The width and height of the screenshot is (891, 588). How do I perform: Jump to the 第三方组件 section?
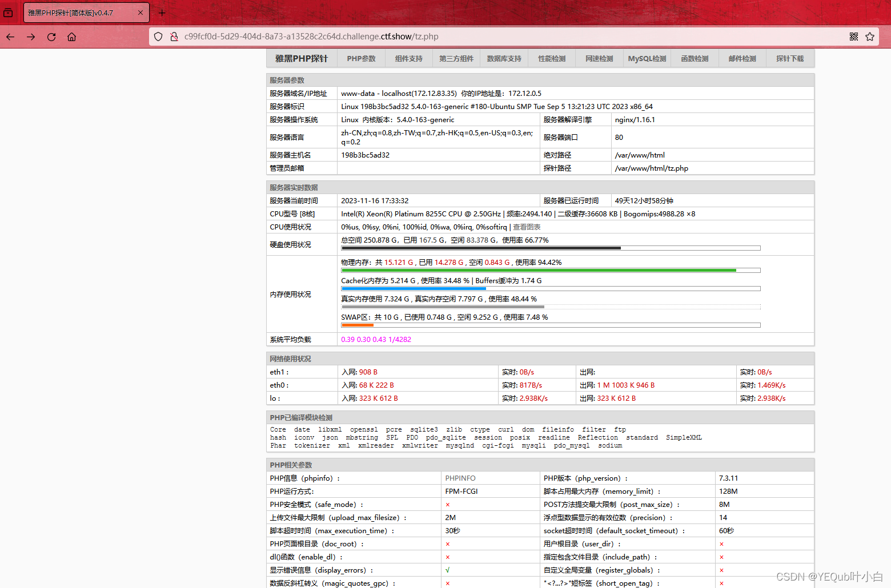click(456, 59)
